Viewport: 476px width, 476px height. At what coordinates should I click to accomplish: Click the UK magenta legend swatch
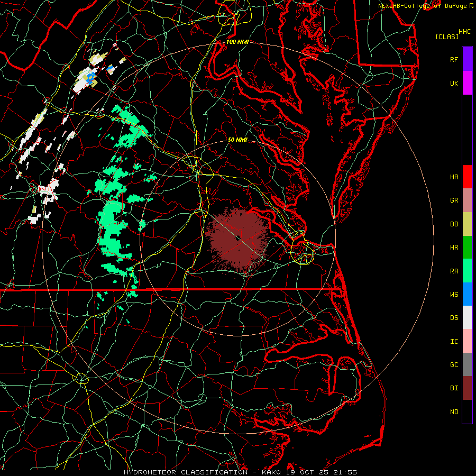467,83
